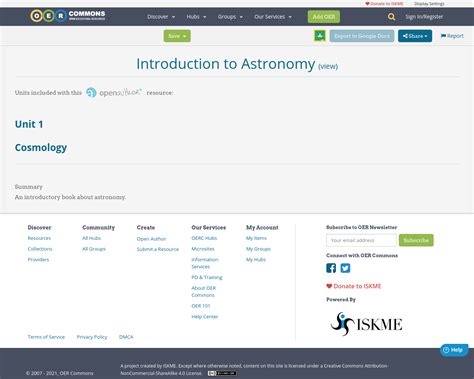Open the Help chat widget
Screen dimensions: 474x379
(x=454, y=350)
